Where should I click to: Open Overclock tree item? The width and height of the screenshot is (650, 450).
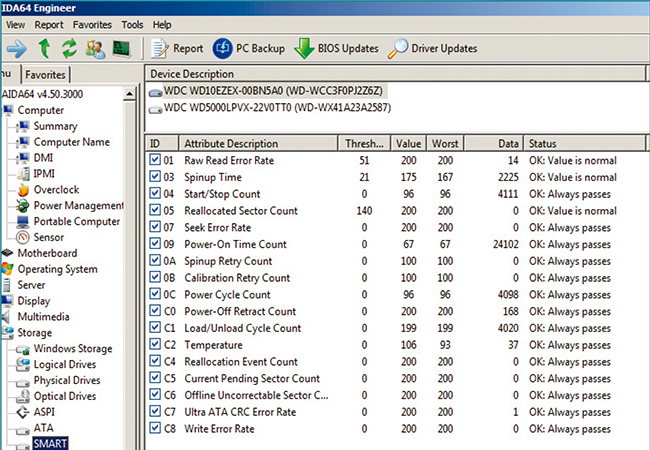tap(56, 190)
